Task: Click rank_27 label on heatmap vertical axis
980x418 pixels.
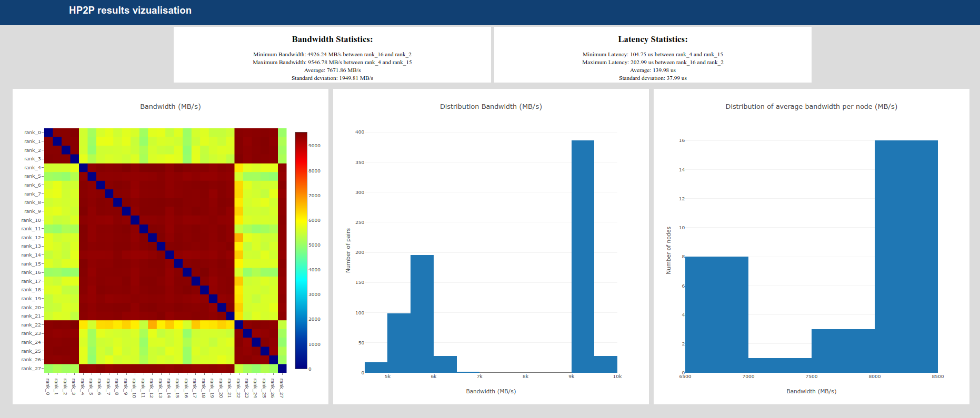Action: [x=31, y=369]
